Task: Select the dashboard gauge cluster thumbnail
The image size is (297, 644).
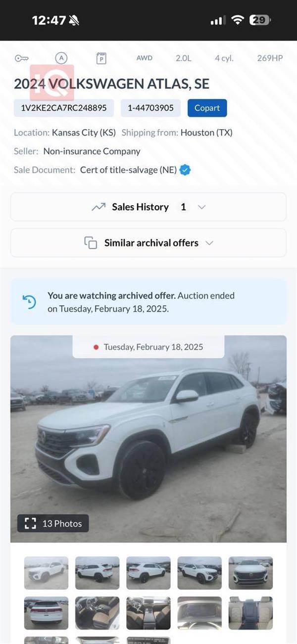Action: 199,613
